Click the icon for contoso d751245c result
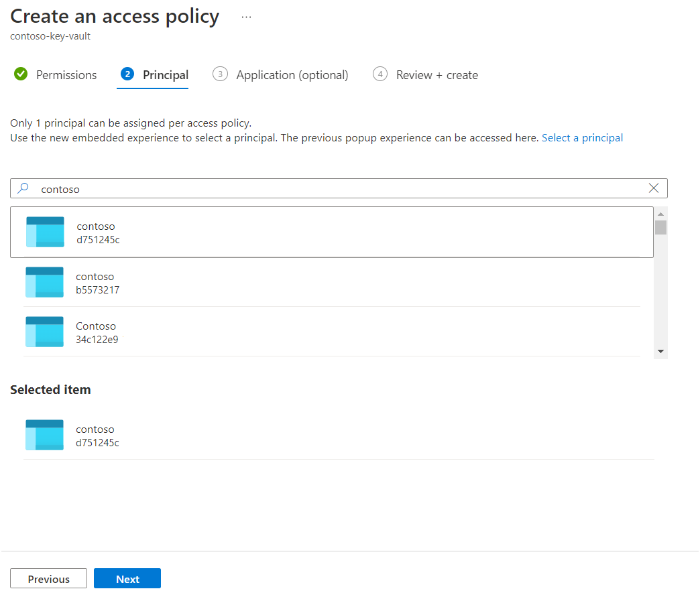The height and width of the screenshot is (597, 700). pyautogui.click(x=45, y=232)
